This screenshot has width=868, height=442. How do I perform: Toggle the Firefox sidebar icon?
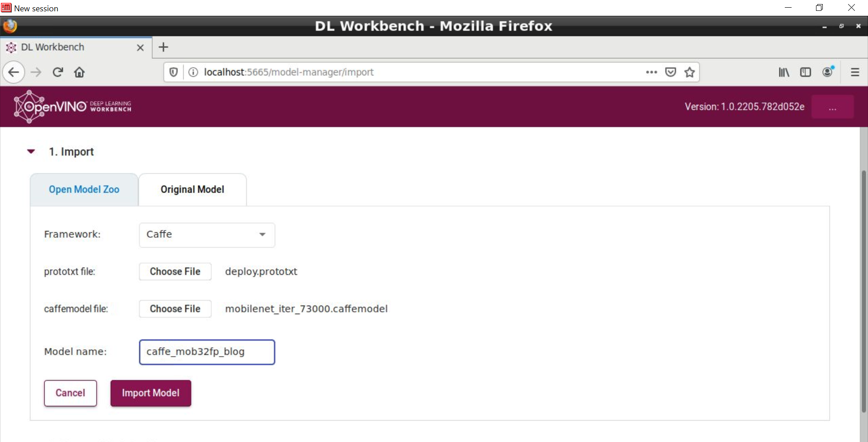click(806, 72)
